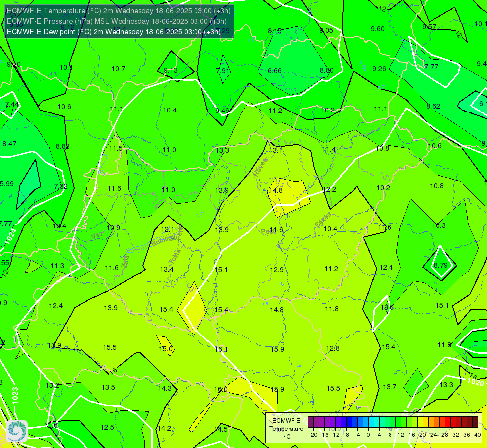The image size is (487, 448).
Task: Select the ECMWF-E Pressure MSL header line
Action: pyautogui.click(x=117, y=21)
